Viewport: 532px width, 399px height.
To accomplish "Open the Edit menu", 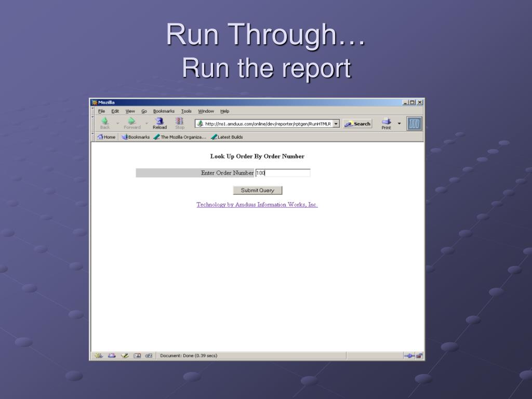I will (115, 111).
